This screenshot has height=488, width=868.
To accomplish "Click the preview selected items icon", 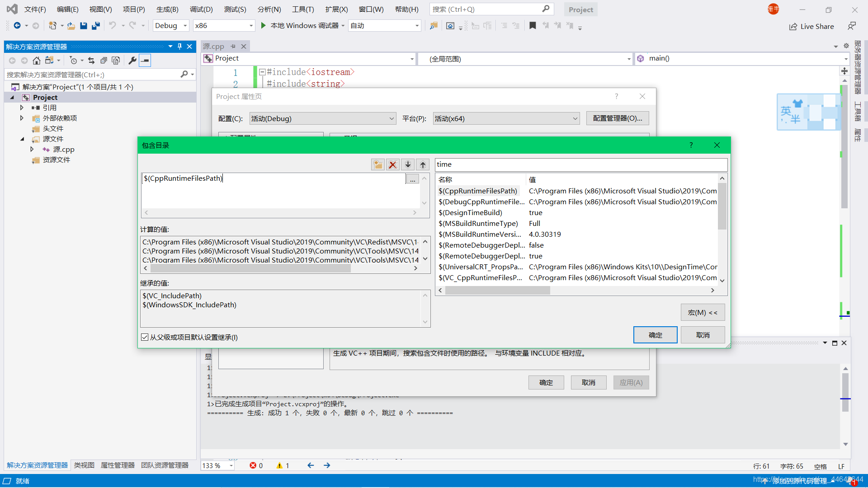I will pyautogui.click(x=145, y=61).
